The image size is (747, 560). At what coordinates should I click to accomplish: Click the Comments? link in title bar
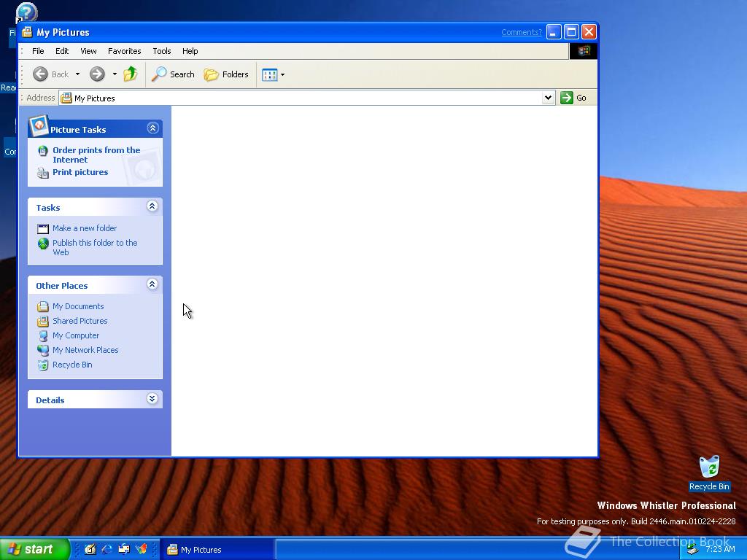[522, 32]
